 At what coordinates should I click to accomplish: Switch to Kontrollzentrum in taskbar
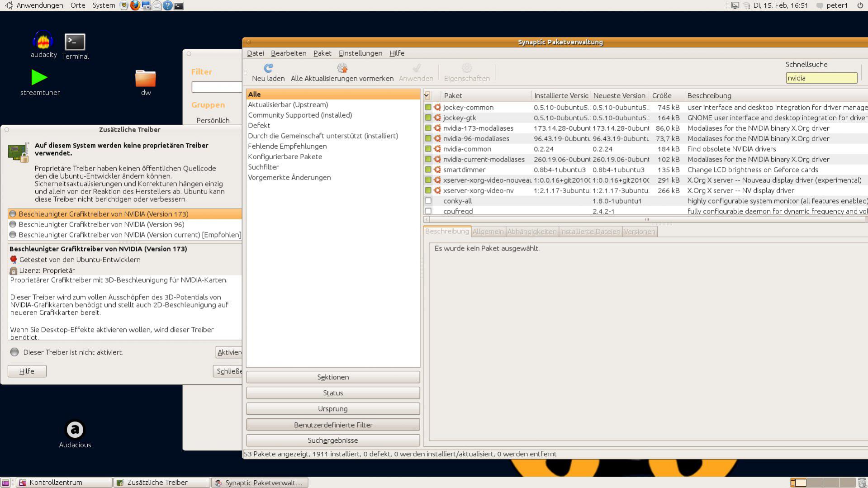tap(64, 483)
